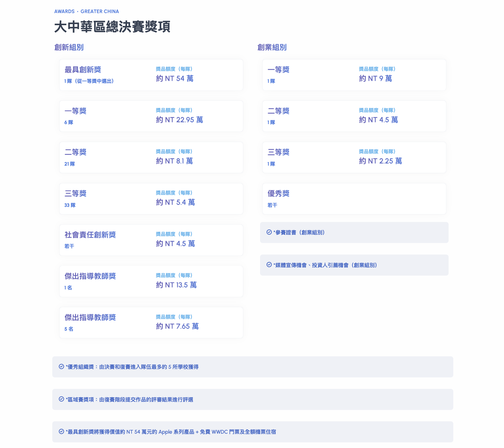Click check icon beside 媒體宣傳機會 note
The height and width of the screenshot is (448, 504).
coord(269,265)
